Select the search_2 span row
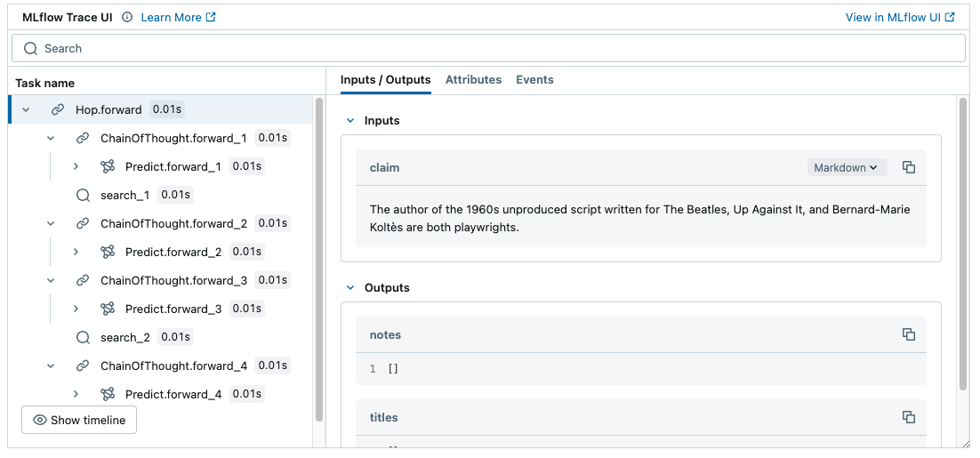 (160, 337)
